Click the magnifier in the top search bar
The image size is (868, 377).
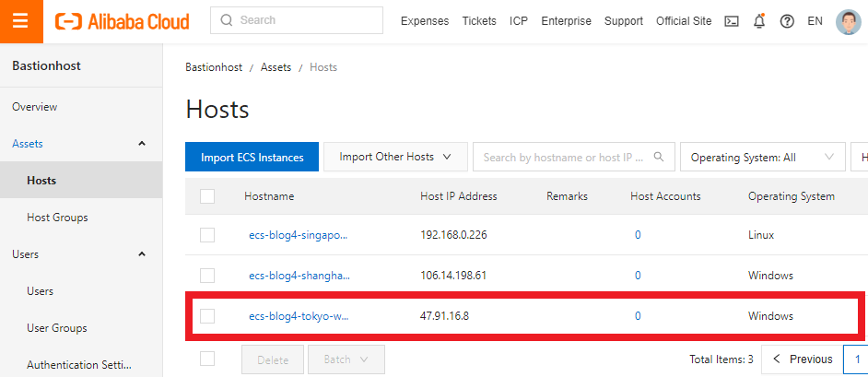(x=227, y=20)
